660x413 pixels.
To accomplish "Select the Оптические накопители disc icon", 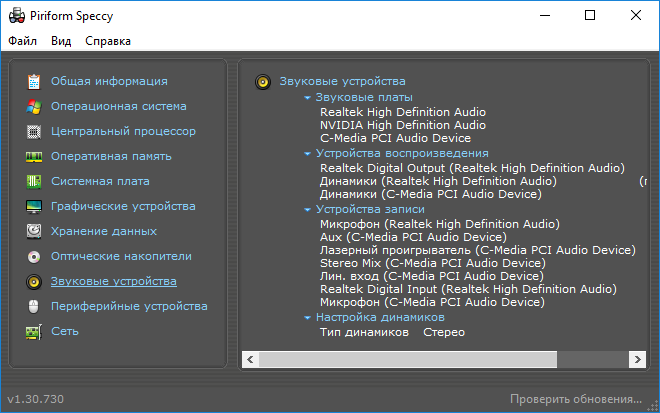I will [x=34, y=256].
